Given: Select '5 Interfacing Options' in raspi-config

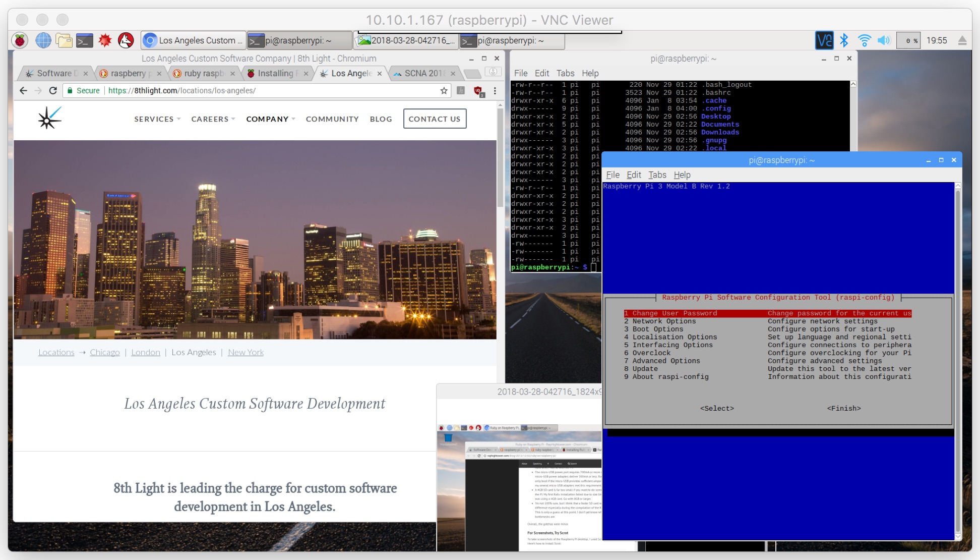Looking at the screenshot, I should tap(767, 345).
